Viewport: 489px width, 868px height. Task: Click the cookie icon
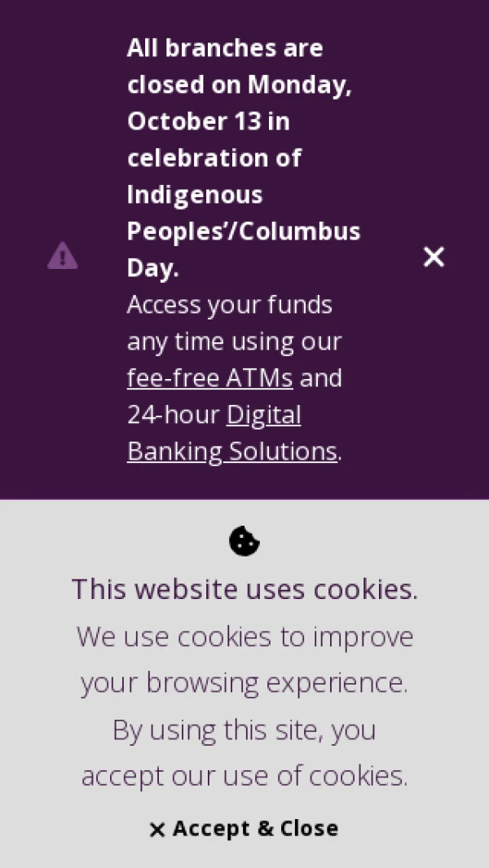[244, 541]
